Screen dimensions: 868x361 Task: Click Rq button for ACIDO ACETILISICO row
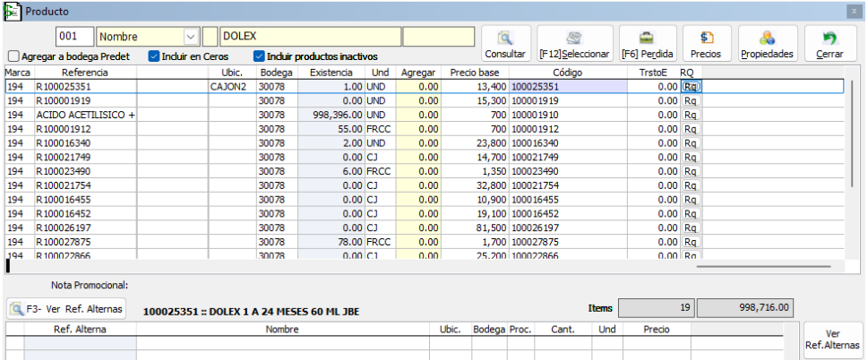(691, 115)
